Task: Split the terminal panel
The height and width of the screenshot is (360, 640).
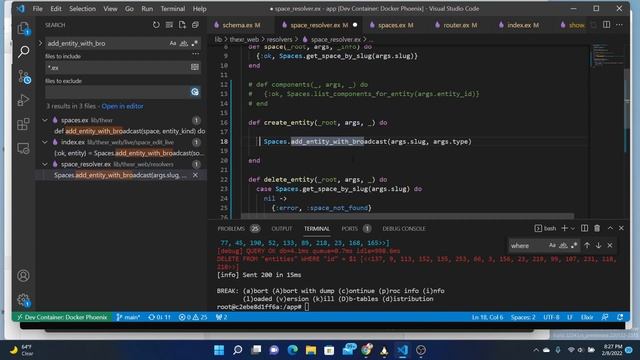Action: click(584, 228)
